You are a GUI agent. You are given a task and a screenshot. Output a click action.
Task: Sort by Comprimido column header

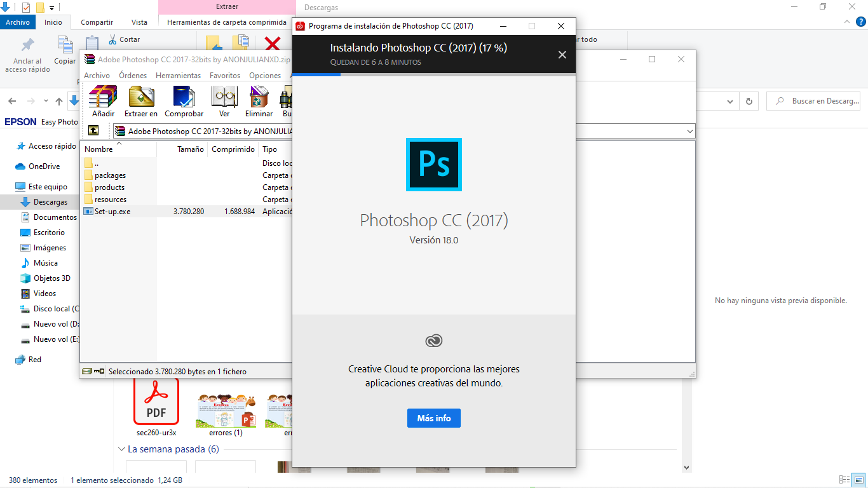(233, 149)
